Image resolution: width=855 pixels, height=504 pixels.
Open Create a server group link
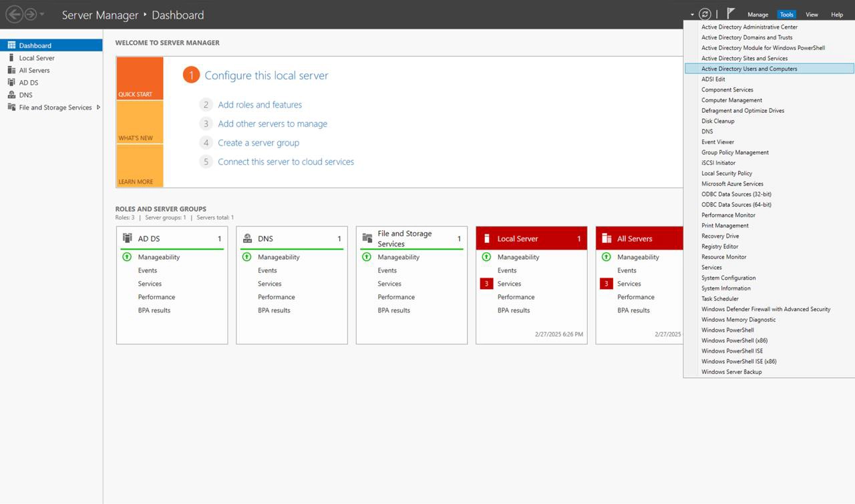coord(259,143)
